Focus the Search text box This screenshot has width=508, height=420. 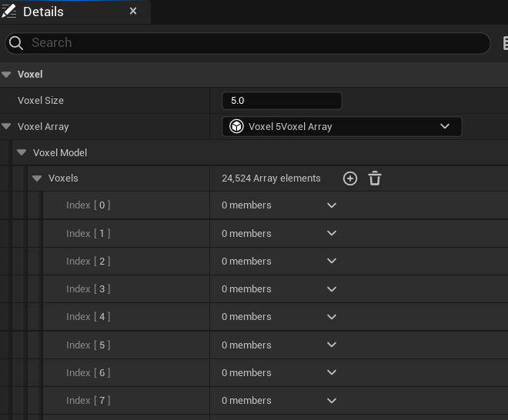(x=248, y=43)
